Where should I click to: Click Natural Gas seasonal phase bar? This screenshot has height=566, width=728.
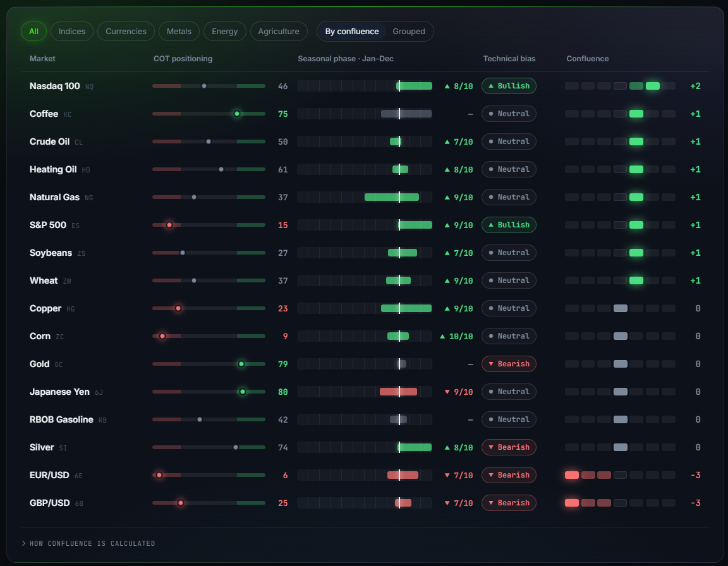[x=392, y=197]
